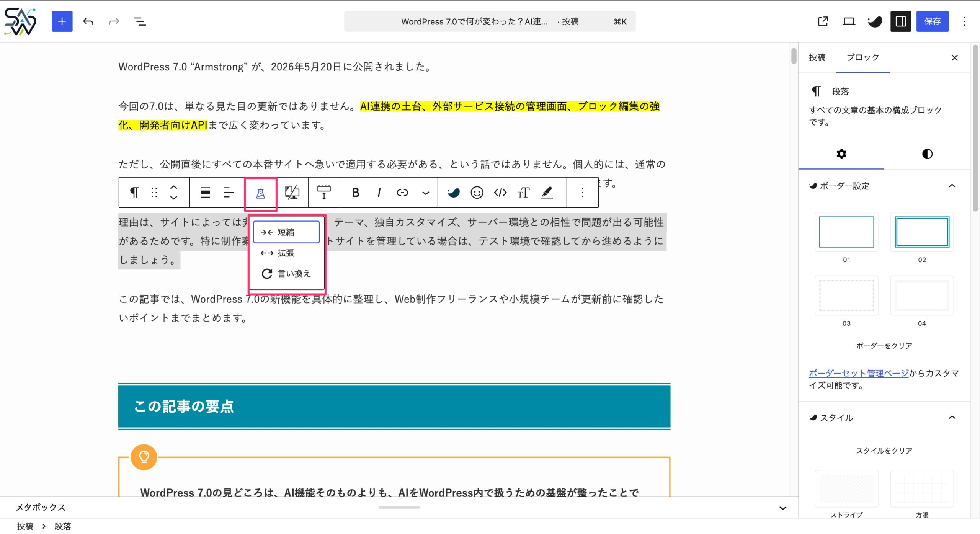Open the device display restriction tool
980x534 pixels.
click(x=292, y=193)
